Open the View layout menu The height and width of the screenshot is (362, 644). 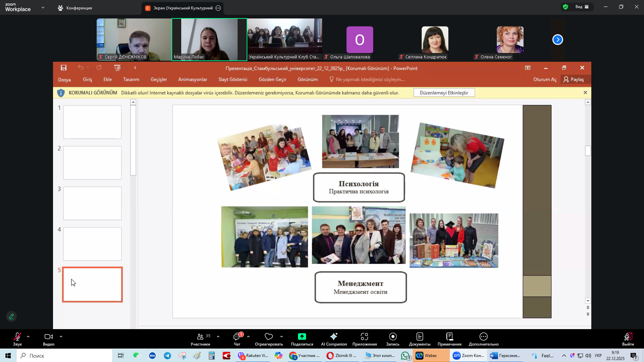[581, 7]
